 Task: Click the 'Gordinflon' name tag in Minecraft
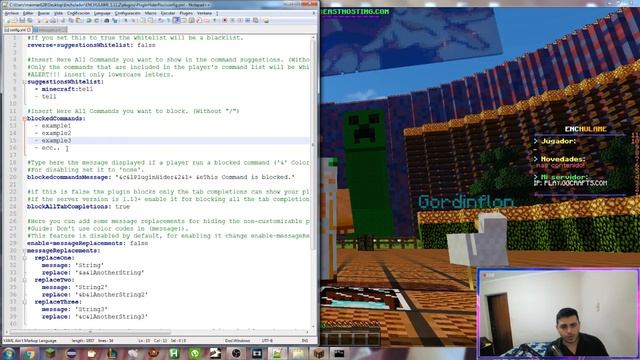pos(466,202)
